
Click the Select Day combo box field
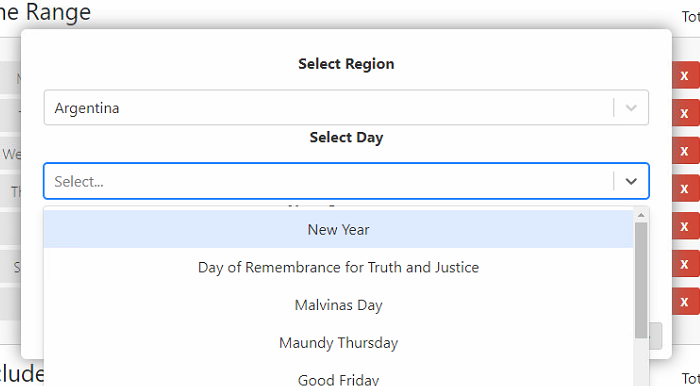[x=346, y=181]
